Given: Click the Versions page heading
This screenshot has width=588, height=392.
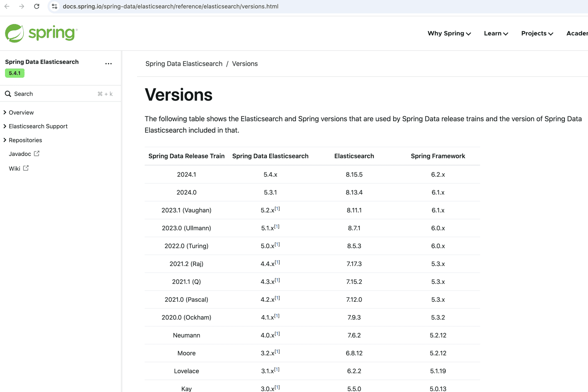Looking at the screenshot, I should click(x=179, y=95).
